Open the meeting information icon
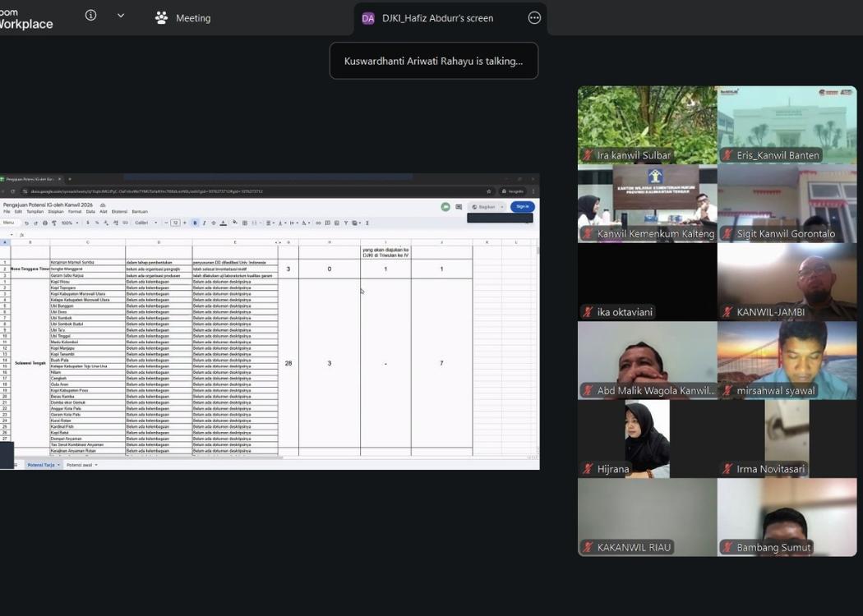Viewport: 863px width, 616px height. pyautogui.click(x=90, y=16)
